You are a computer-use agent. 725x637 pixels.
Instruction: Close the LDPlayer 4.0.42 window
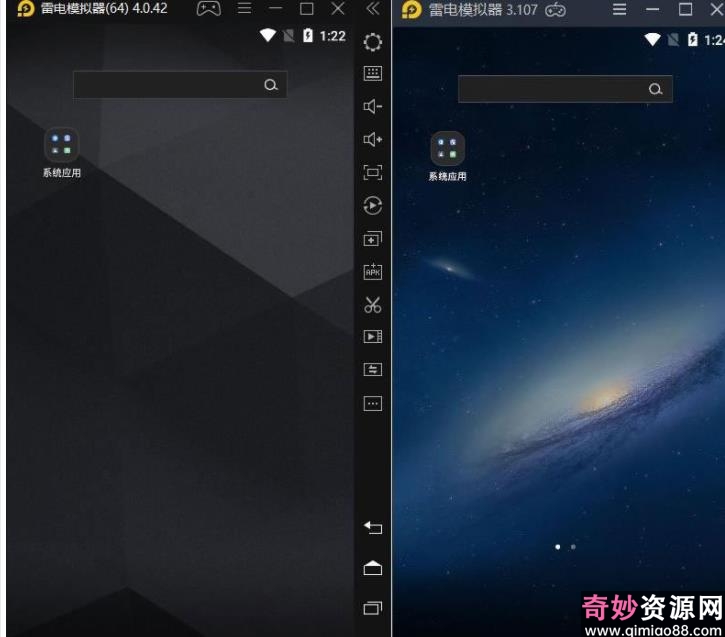pyautogui.click(x=338, y=8)
